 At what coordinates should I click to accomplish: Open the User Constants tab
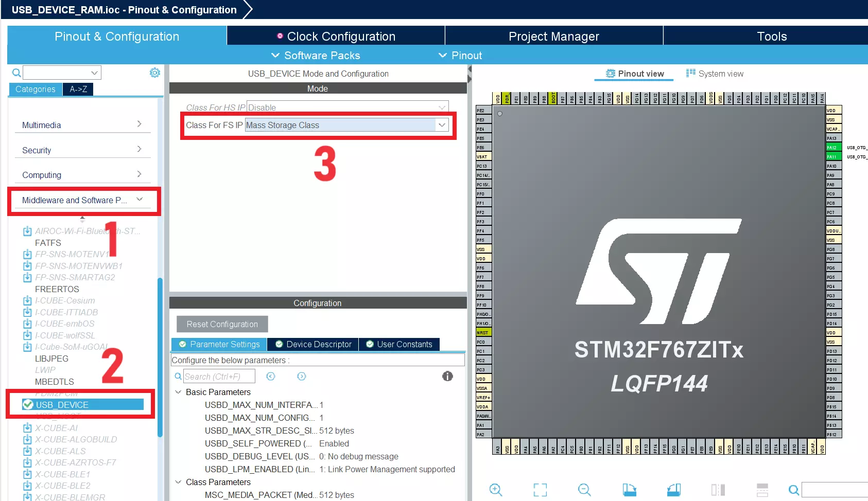click(x=399, y=344)
